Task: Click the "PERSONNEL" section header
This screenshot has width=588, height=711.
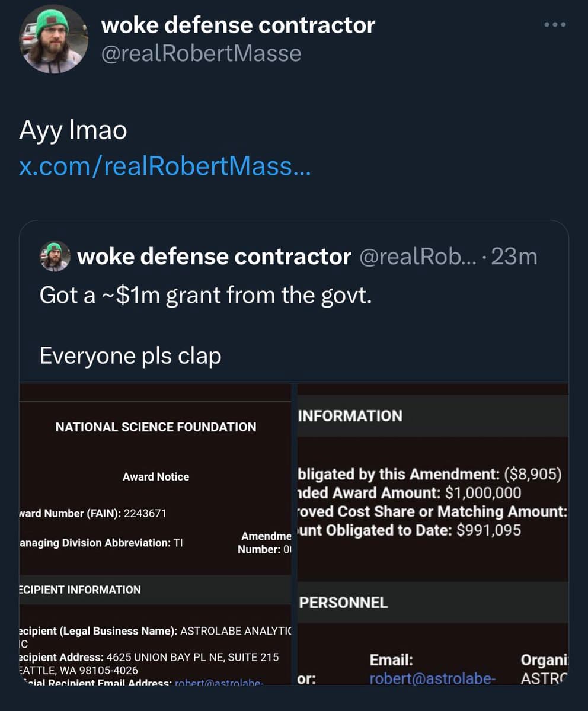Action: 344,603
